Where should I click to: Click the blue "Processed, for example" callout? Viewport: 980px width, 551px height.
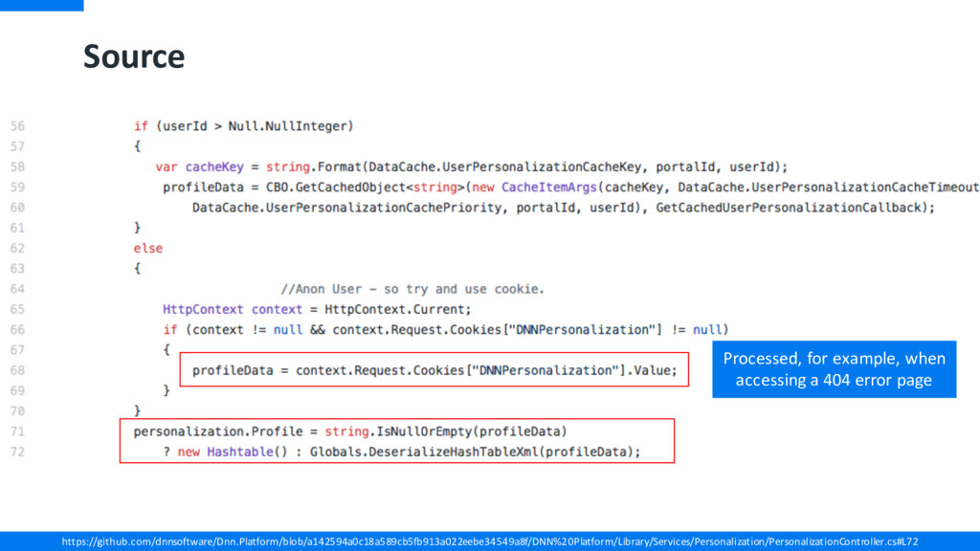click(x=835, y=369)
